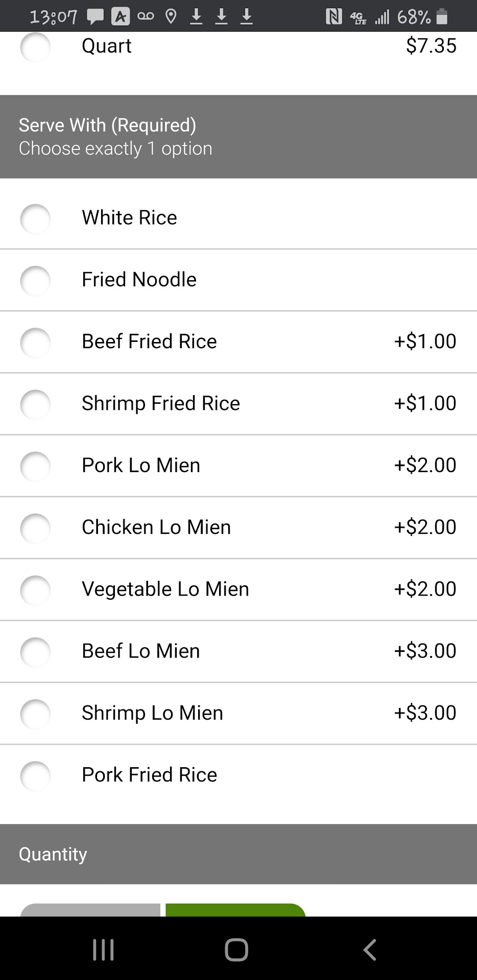The height and width of the screenshot is (980, 477).
Task: Select Beef Lo Mien radio button
Action: [x=35, y=651]
